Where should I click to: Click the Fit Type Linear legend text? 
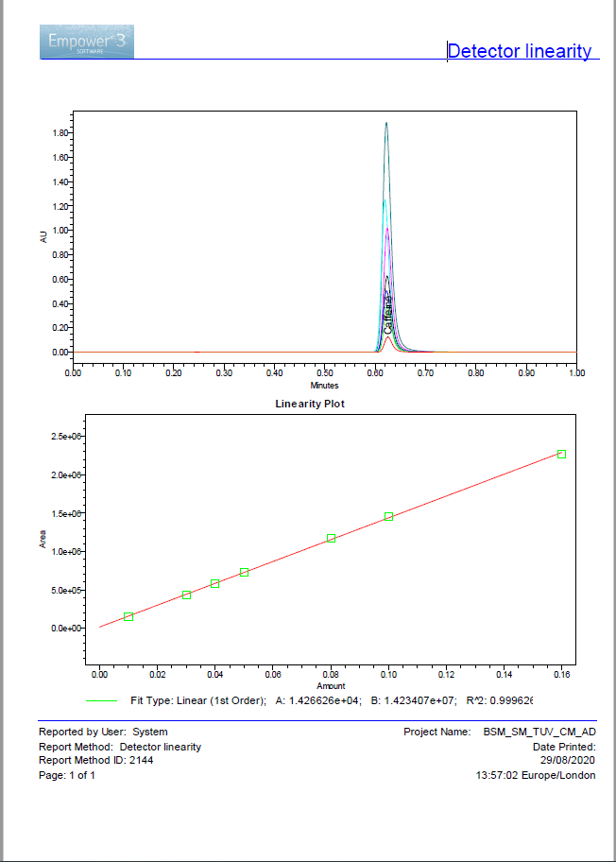coord(198,701)
